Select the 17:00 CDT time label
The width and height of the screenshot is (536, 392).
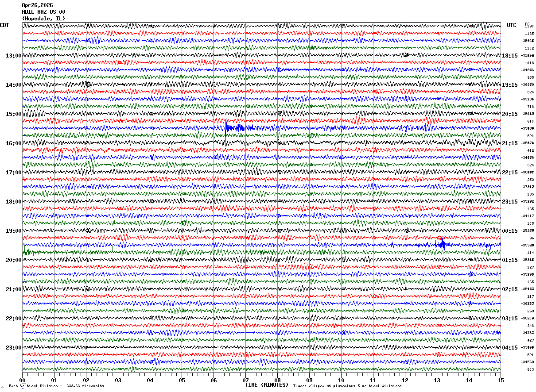pos(14,173)
